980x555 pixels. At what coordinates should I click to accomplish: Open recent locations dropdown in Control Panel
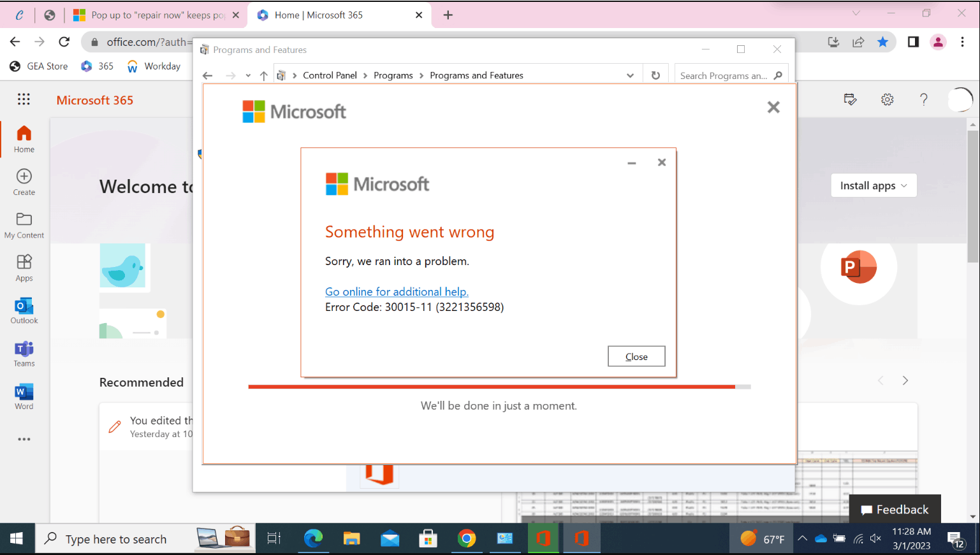(x=248, y=75)
